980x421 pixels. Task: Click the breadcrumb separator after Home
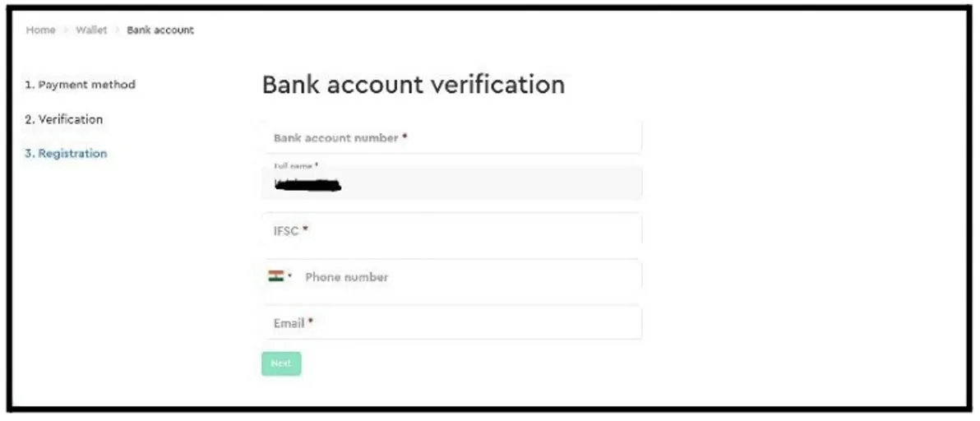click(x=65, y=30)
